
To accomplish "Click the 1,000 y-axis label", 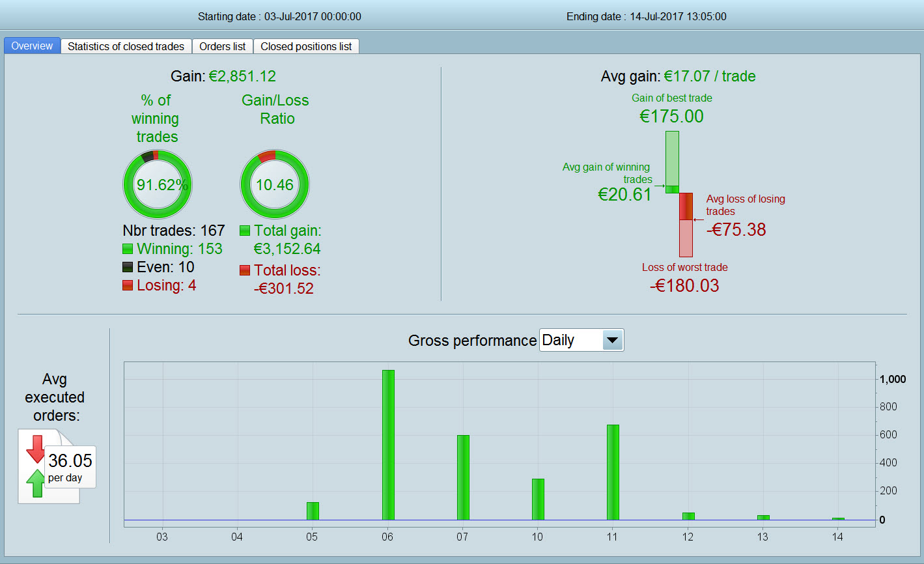I will tap(893, 379).
